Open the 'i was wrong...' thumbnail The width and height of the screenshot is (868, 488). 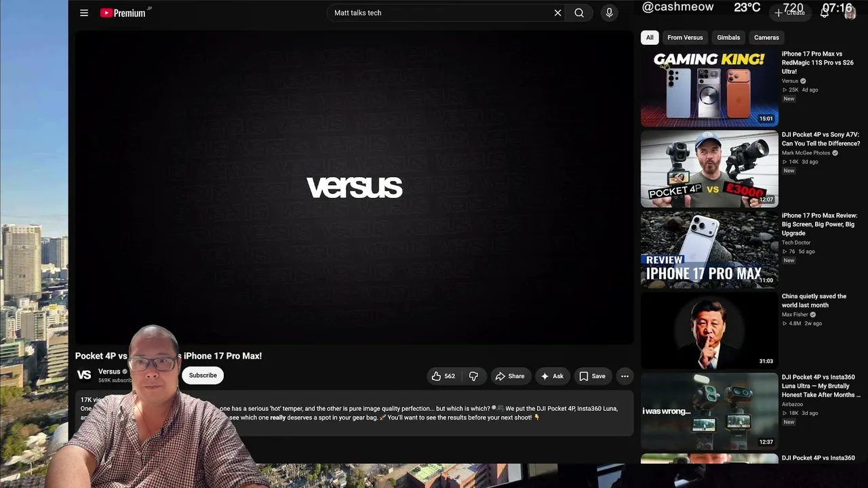709,411
